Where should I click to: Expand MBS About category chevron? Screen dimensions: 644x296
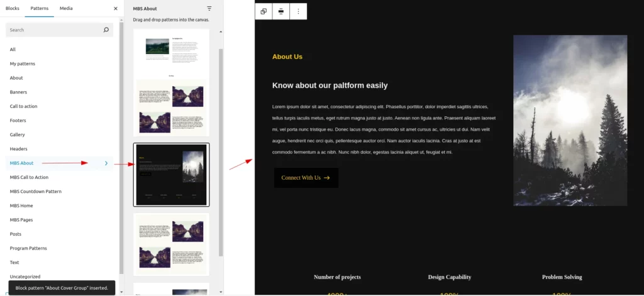tap(106, 163)
